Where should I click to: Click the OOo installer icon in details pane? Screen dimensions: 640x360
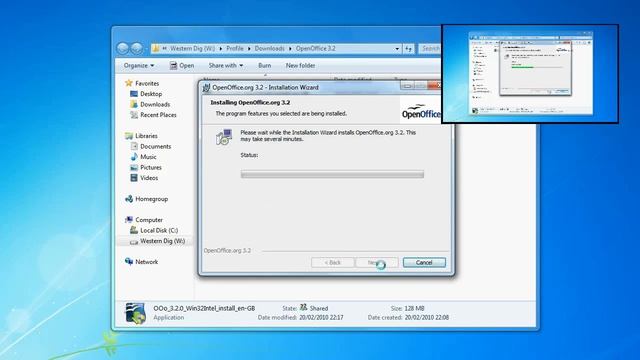[x=135, y=313]
